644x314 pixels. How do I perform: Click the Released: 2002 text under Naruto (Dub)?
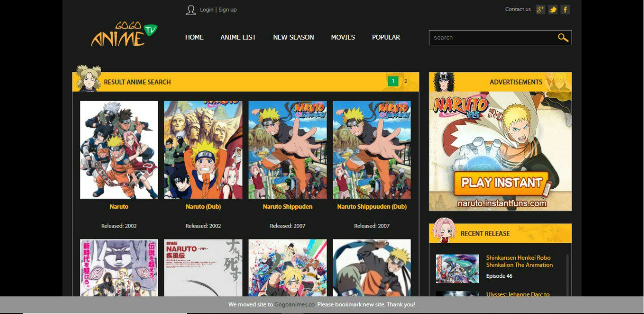coord(203,226)
